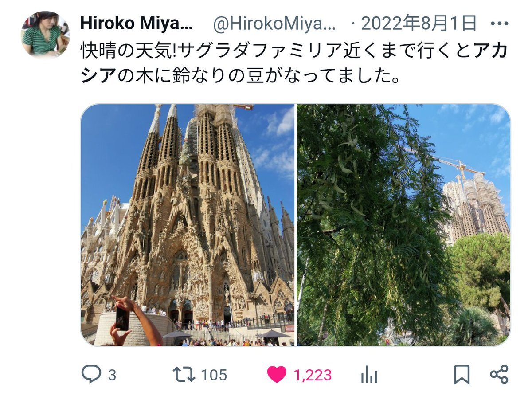Open the Hiroko Miya... display name

[136, 24]
